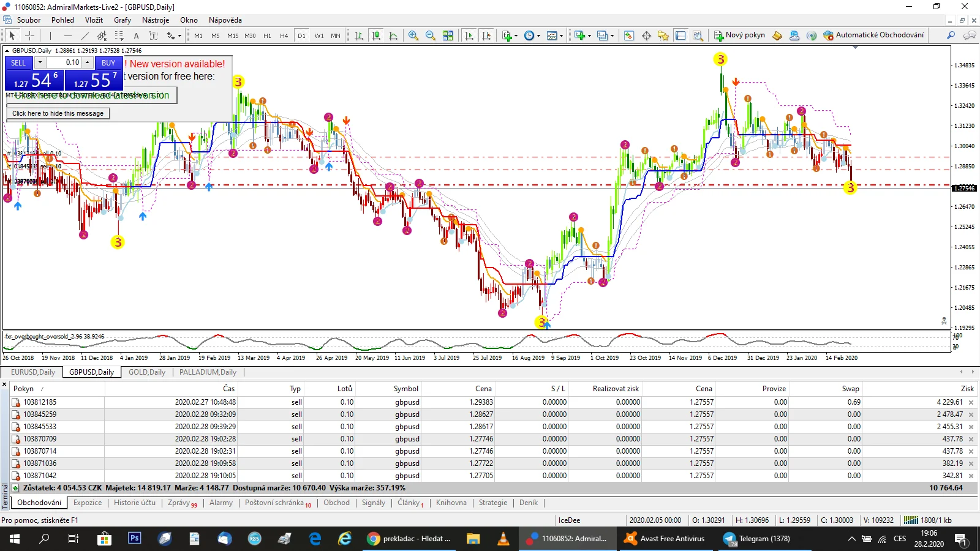Tile chart windows
The width and height of the screenshot is (980, 551).
click(x=448, y=36)
